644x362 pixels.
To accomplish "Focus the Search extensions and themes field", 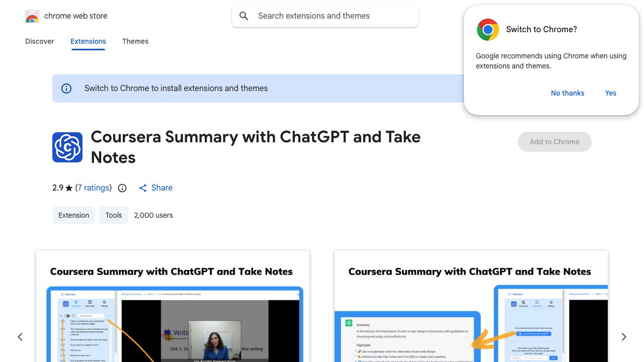I will tap(325, 16).
